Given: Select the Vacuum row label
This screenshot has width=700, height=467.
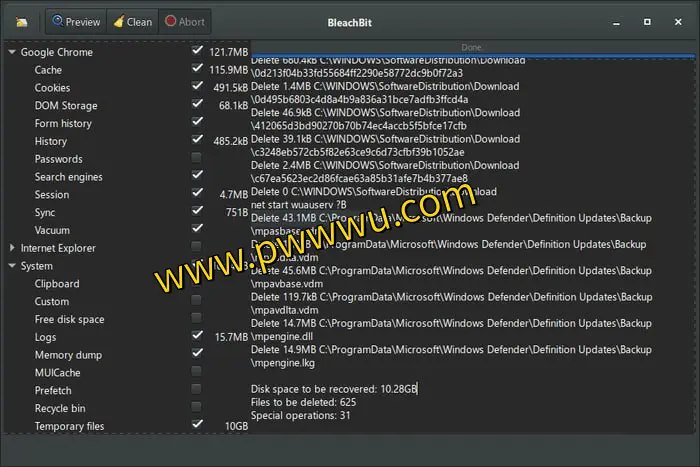Looking at the screenshot, I should [52, 230].
